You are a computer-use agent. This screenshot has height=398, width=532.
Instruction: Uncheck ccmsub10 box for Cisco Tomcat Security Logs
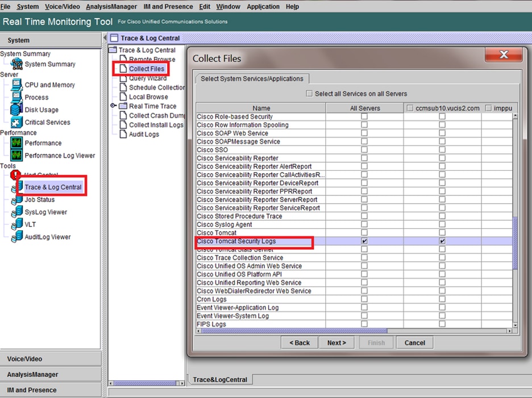(442, 241)
